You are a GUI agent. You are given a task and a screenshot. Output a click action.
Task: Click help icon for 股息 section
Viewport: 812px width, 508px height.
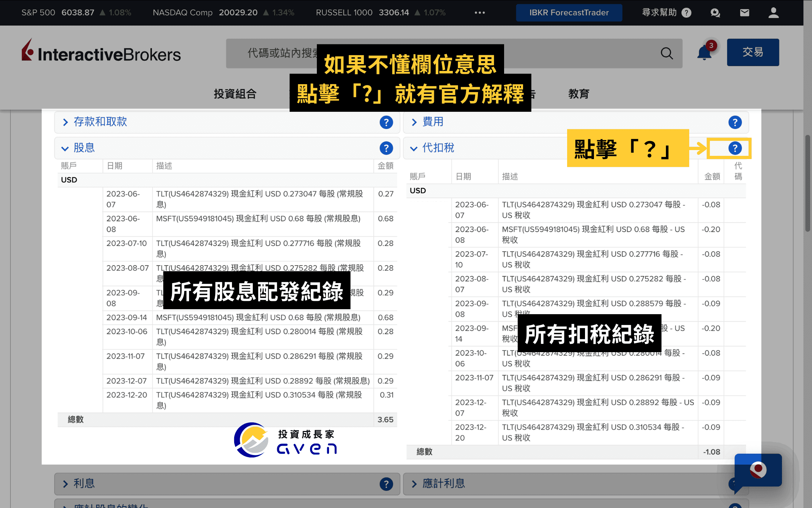point(386,148)
